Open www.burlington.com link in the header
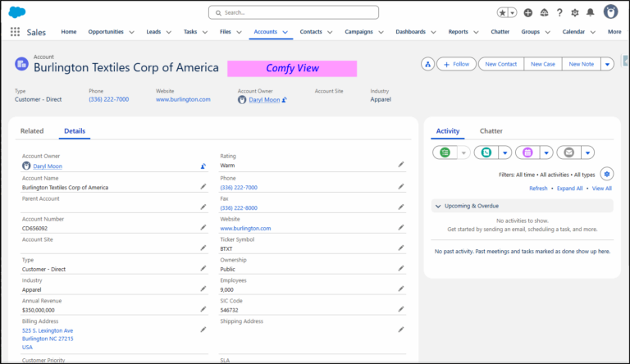Image resolution: width=630 pixels, height=364 pixels. (183, 99)
